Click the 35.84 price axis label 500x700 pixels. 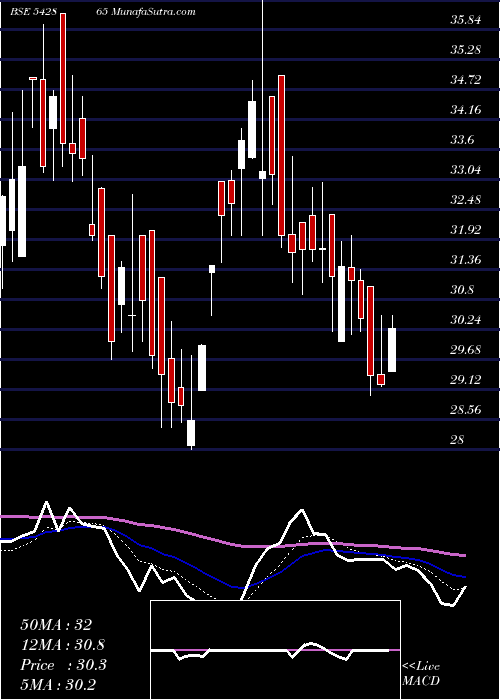tap(466, 21)
